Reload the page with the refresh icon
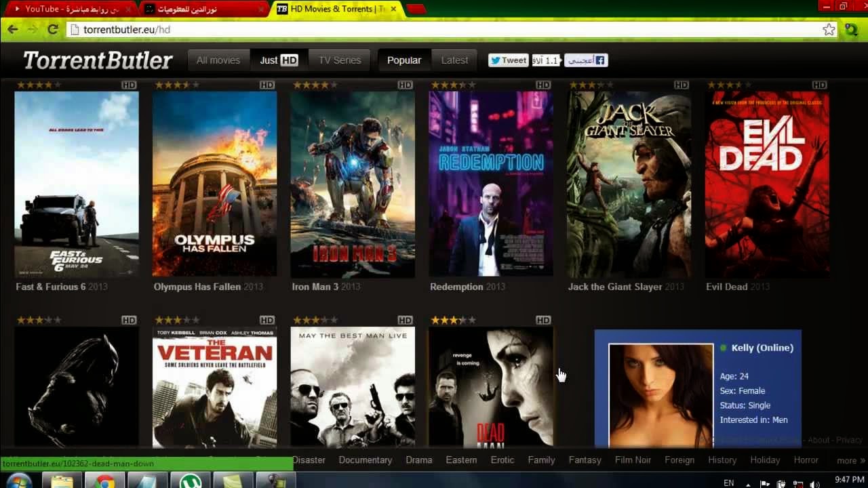The image size is (868, 488). tap(53, 29)
